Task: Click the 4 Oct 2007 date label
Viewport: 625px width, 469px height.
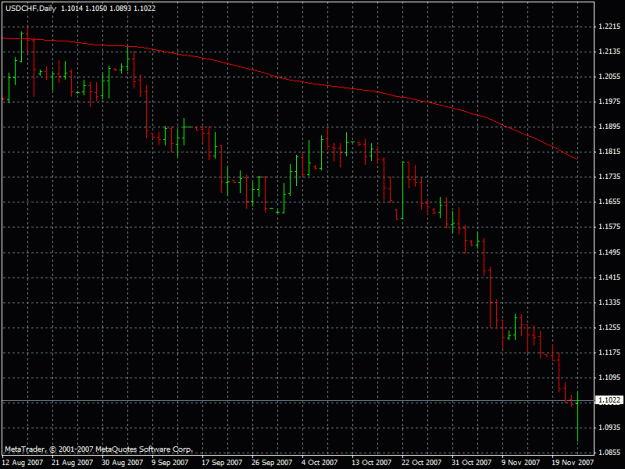Action: click(319, 462)
